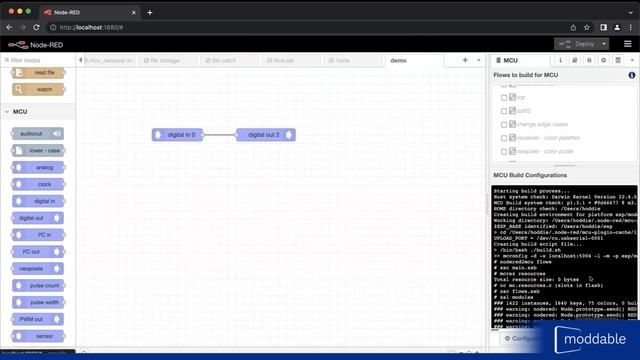Go back in browser history
Image resolution: width=640 pixels, height=360 pixels.
tap(9, 27)
